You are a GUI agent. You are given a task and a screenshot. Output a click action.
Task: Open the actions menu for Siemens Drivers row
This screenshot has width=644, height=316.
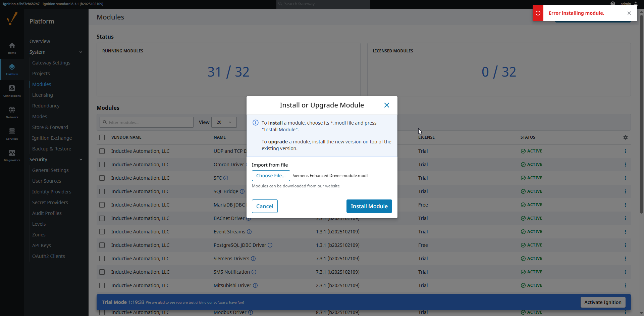coord(626,259)
